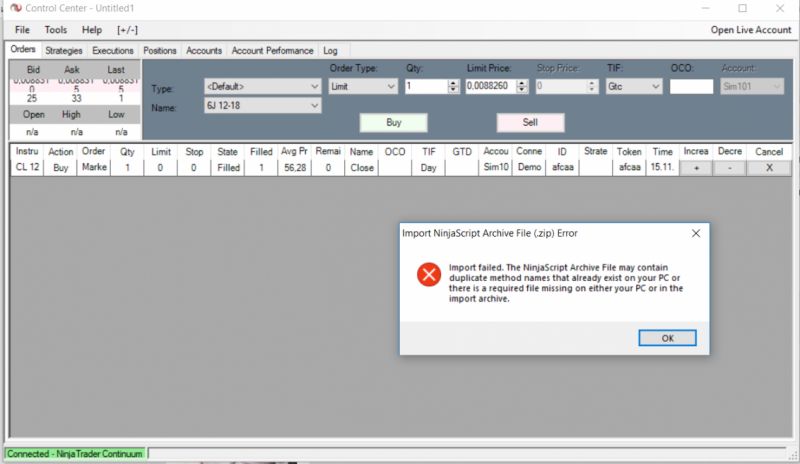Increase Qty with up stepper arrow
The height and width of the screenshot is (464, 800).
point(453,83)
